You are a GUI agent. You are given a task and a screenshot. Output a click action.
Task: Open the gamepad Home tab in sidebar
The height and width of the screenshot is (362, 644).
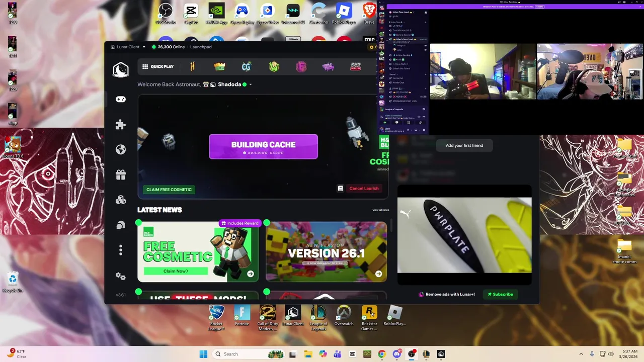point(121,99)
